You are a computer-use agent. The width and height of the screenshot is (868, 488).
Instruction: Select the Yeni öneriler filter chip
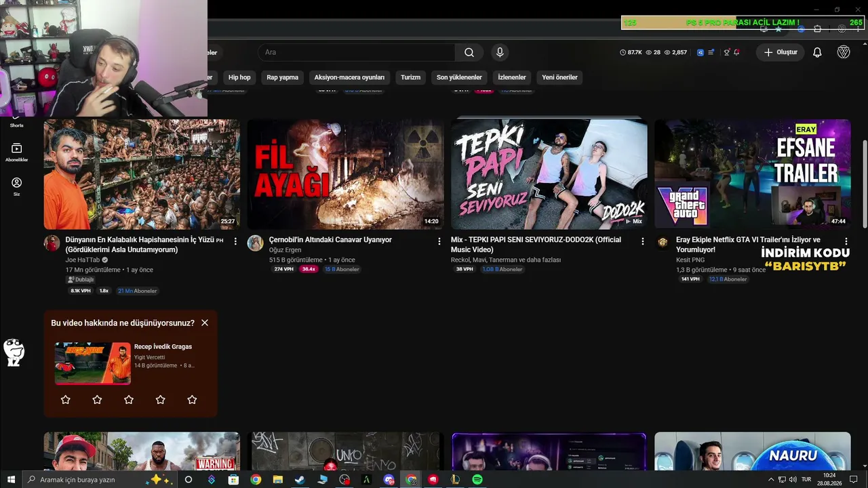click(559, 77)
